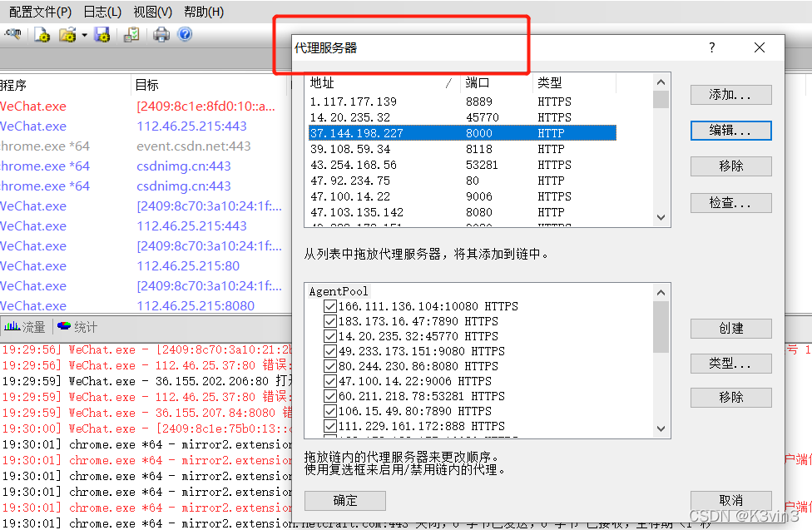The height and width of the screenshot is (530, 812).
Task: Toggle 60.211.218.78:53281 proxy checkbox
Action: pos(329,396)
